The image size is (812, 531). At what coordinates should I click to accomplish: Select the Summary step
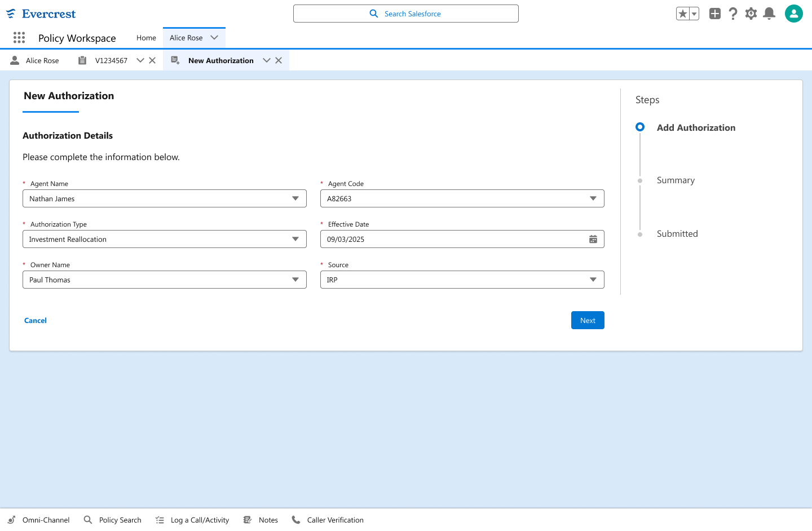[676, 180]
